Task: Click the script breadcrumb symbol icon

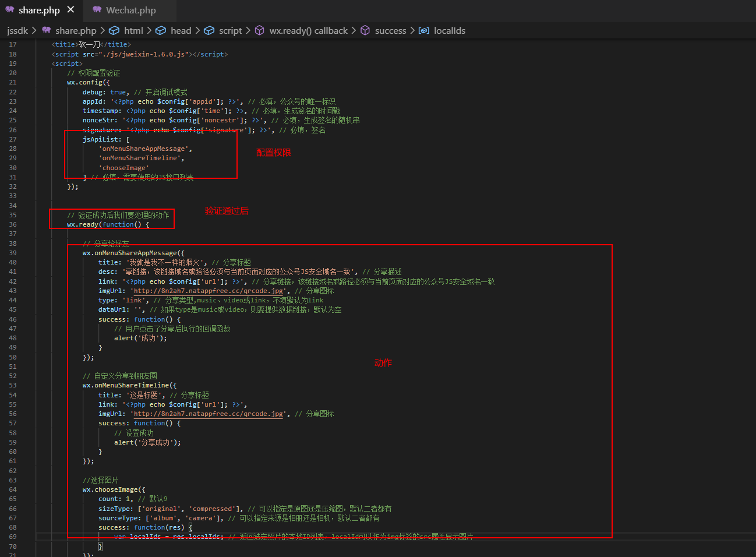Action: click(209, 30)
